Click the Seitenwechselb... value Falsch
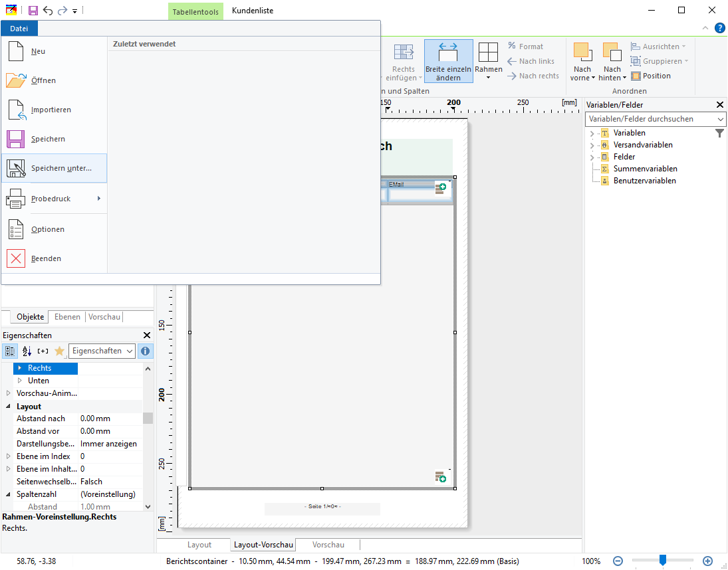Image resolution: width=728 pixels, height=570 pixels. tap(110, 482)
